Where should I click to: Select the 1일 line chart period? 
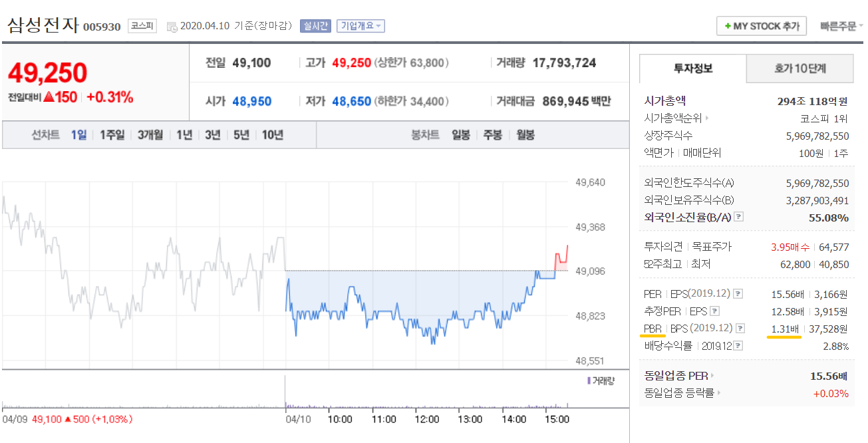(78, 135)
